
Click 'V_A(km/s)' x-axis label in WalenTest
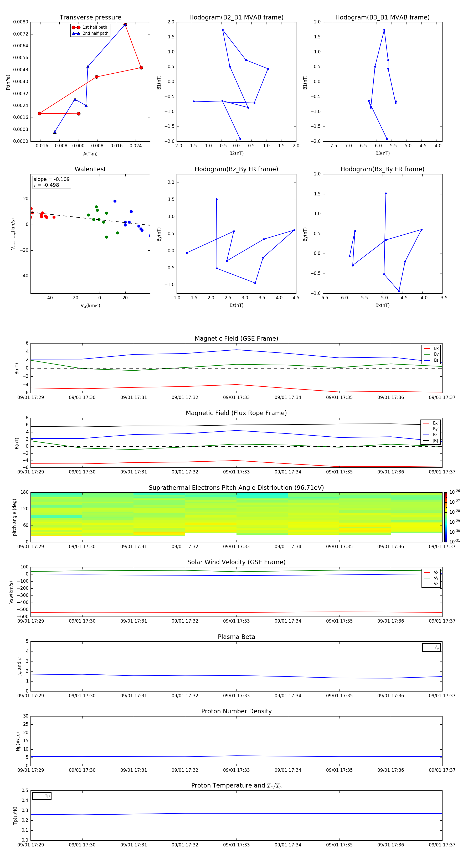tap(90, 306)
